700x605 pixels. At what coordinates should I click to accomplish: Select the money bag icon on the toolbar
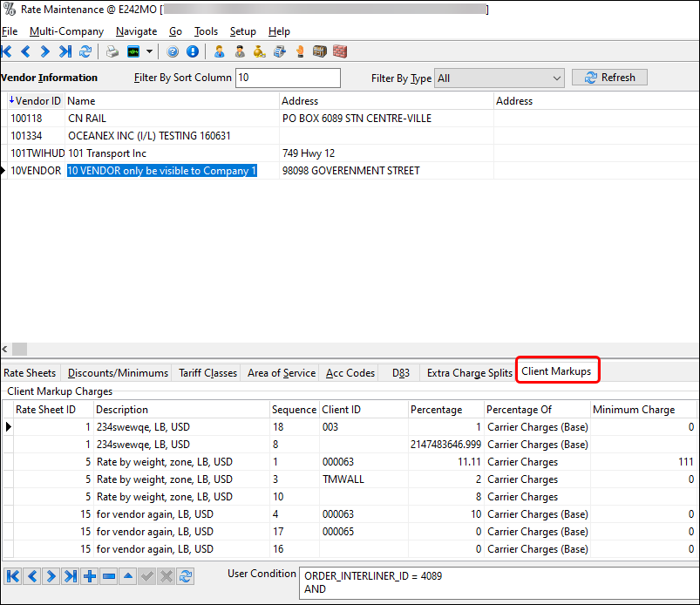pyautogui.click(x=260, y=51)
